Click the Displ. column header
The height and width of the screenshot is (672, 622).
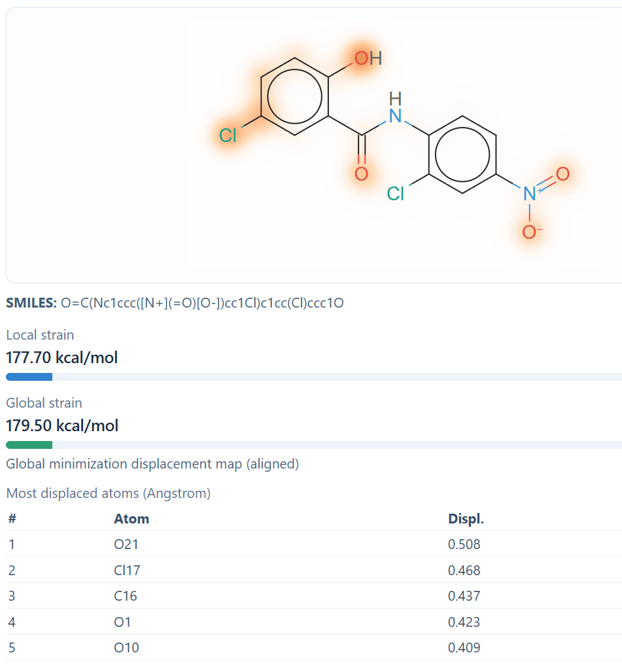pyautogui.click(x=466, y=519)
